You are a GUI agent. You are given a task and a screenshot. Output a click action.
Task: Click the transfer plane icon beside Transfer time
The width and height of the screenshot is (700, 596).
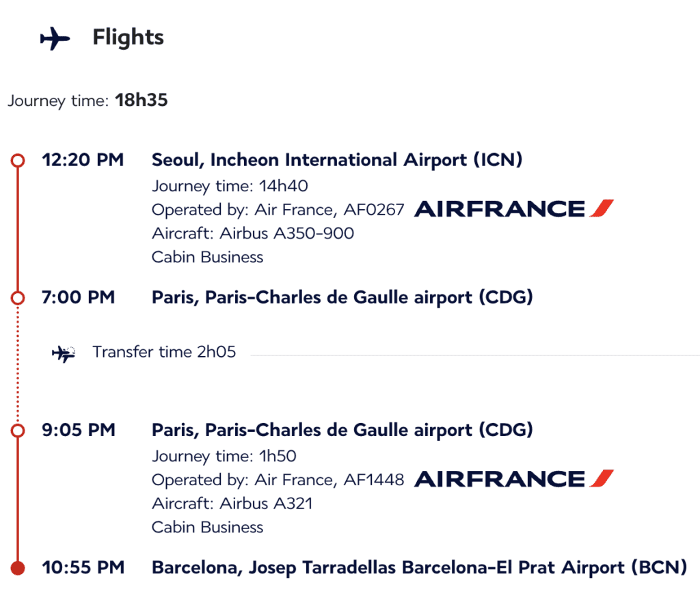coord(64,353)
